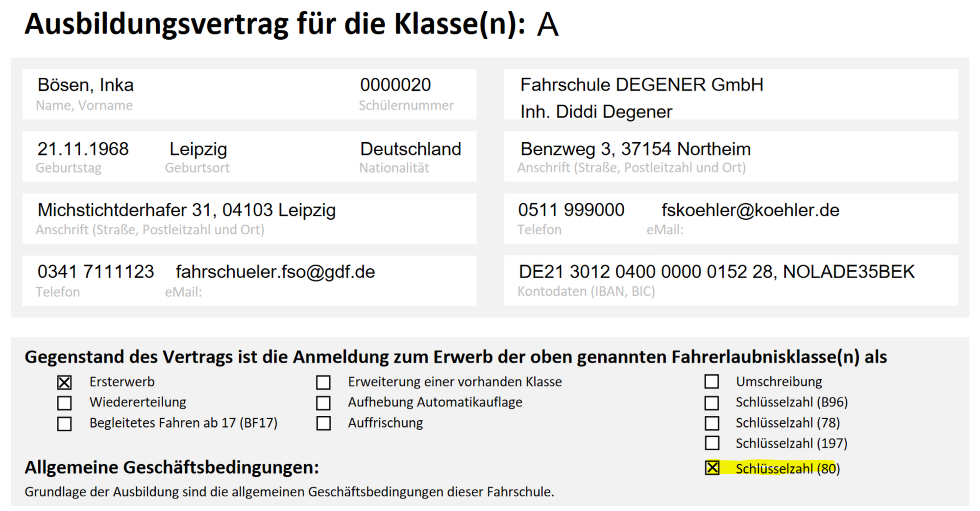This screenshot has width=980, height=511.
Task: Select the Auffrischung checkbox
Action: (x=323, y=423)
